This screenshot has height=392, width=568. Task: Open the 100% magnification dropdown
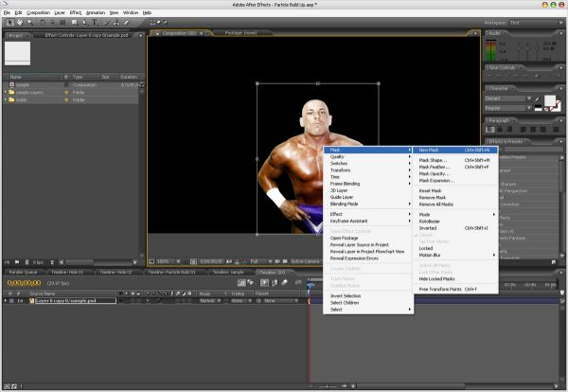click(169, 261)
